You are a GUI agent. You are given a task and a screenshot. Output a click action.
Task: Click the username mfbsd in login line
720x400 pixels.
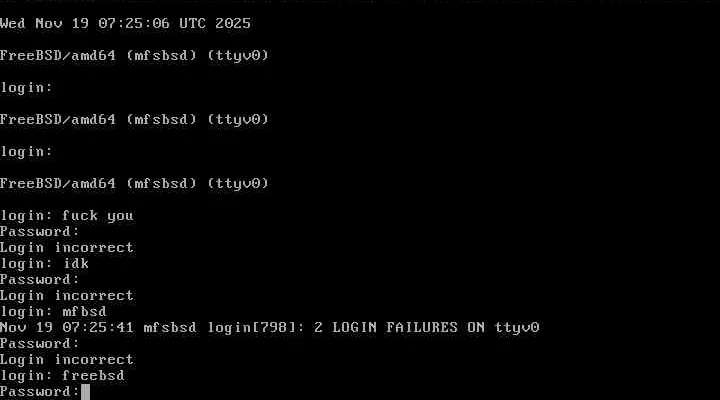(x=84, y=311)
